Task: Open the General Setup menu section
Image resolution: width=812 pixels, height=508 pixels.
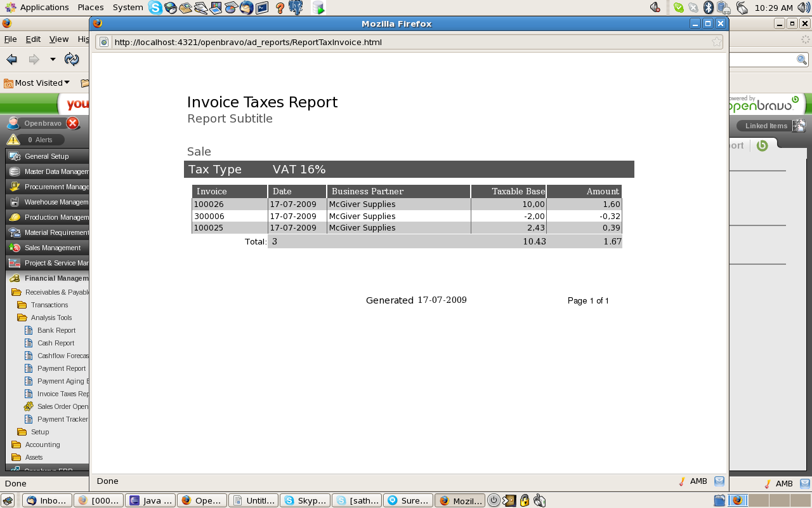Action: (x=48, y=156)
